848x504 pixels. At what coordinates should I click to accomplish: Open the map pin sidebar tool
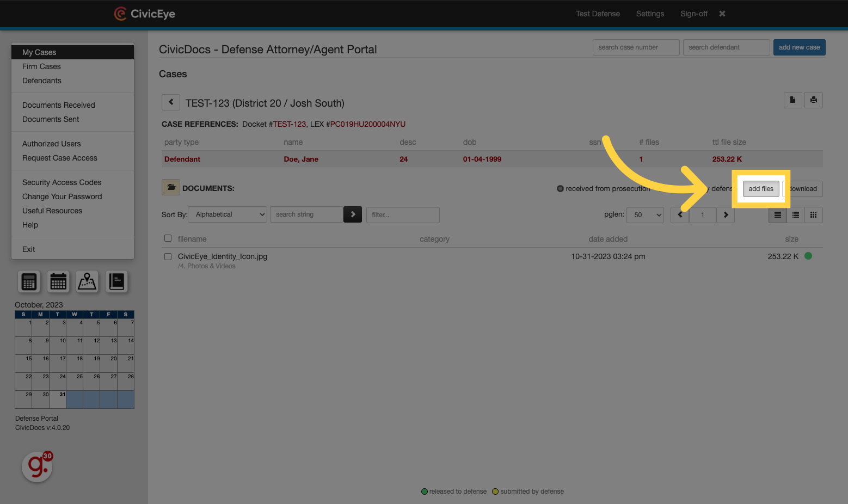(87, 281)
